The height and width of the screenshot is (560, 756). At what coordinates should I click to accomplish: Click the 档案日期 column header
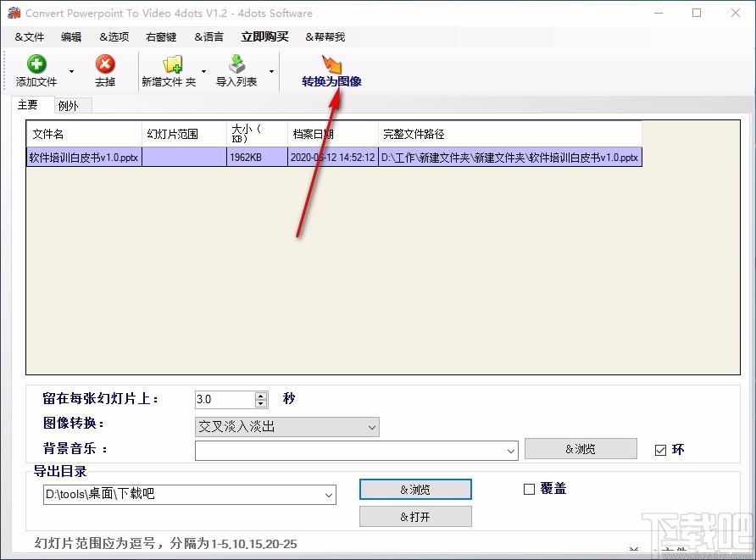click(333, 134)
